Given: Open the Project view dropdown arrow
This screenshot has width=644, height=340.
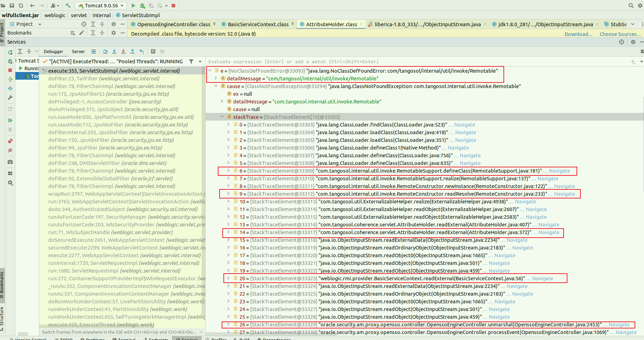Looking at the screenshot, I should 40,24.
